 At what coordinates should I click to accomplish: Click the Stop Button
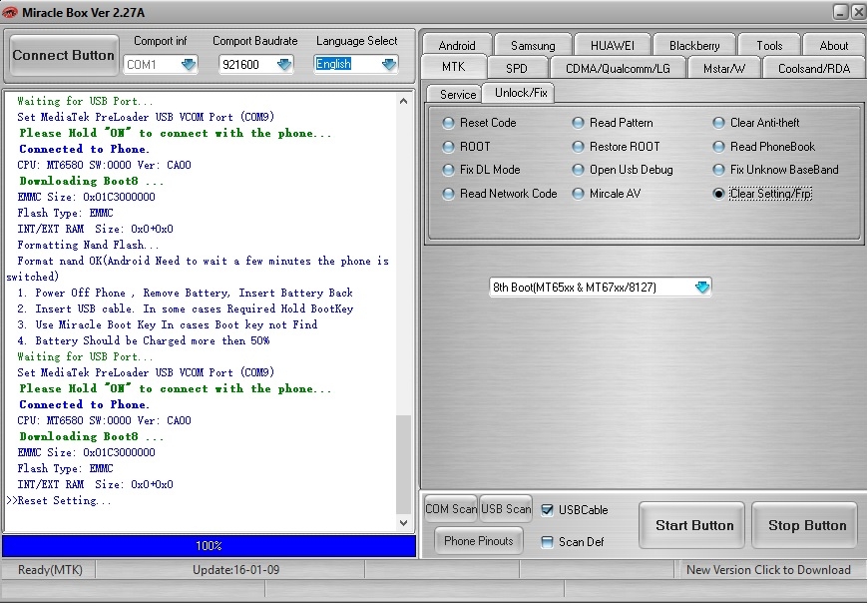pyautogui.click(x=807, y=525)
